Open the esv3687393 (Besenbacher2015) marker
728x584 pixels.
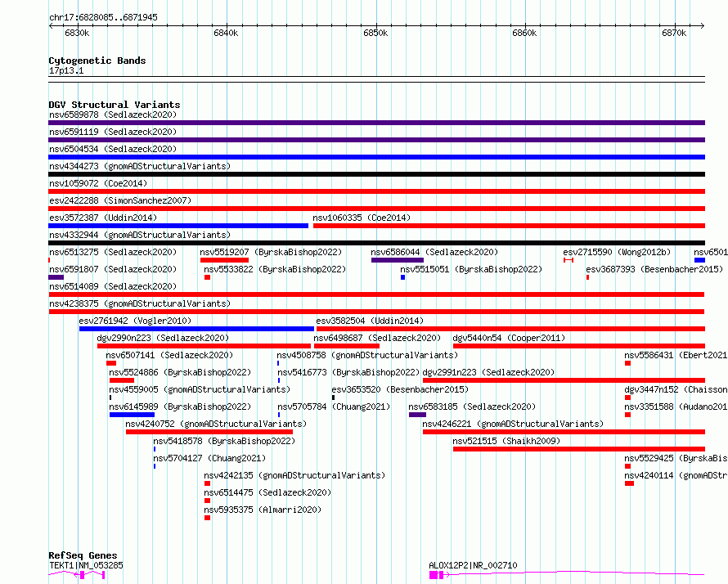point(588,277)
